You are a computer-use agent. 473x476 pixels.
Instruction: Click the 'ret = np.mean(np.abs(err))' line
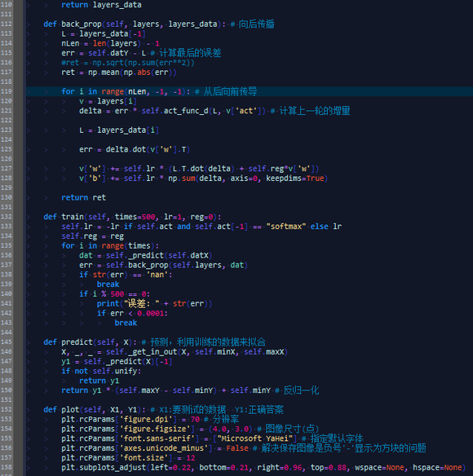click(x=119, y=73)
